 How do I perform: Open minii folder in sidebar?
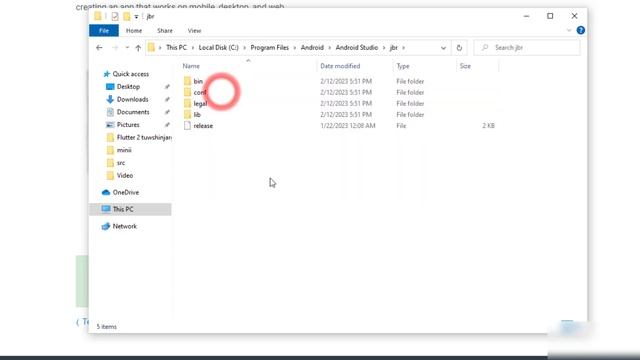pyautogui.click(x=124, y=150)
